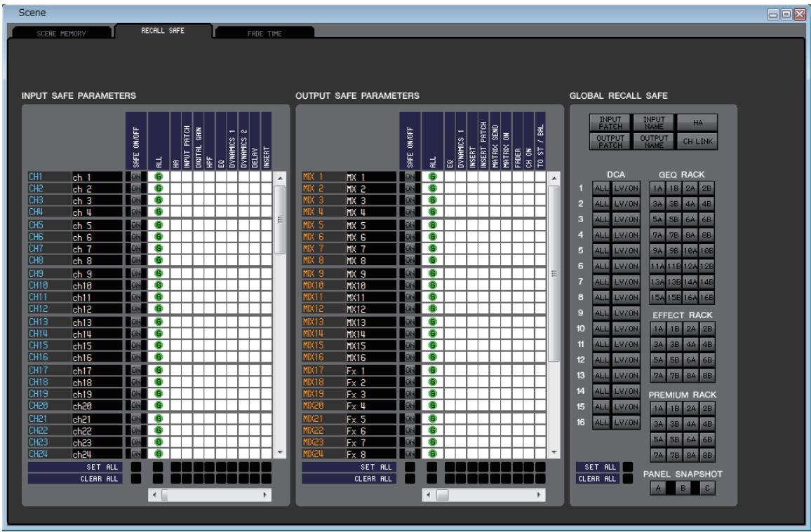The image size is (811, 532).
Task: Click green ALL indicator for MIX12
Action: [x=433, y=309]
